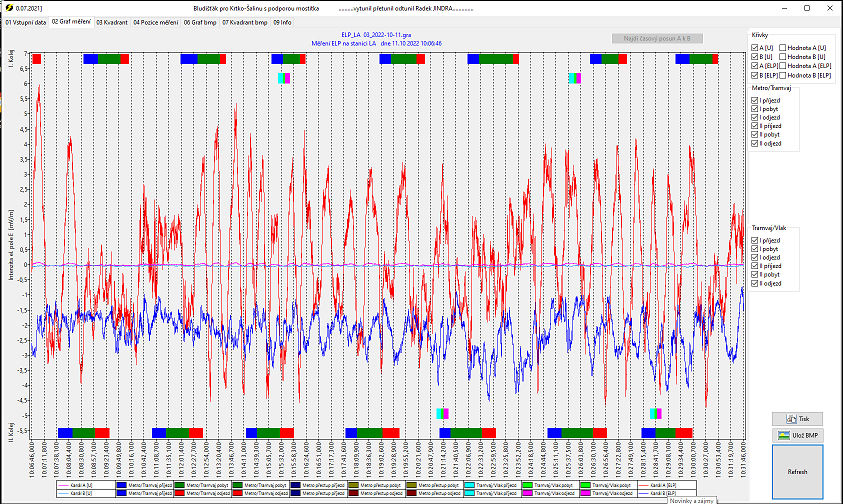Image resolution: width=843 pixels, height=504 pixels.
Task: Switch to the 01 Vstupní data tab
Action: [x=25, y=21]
